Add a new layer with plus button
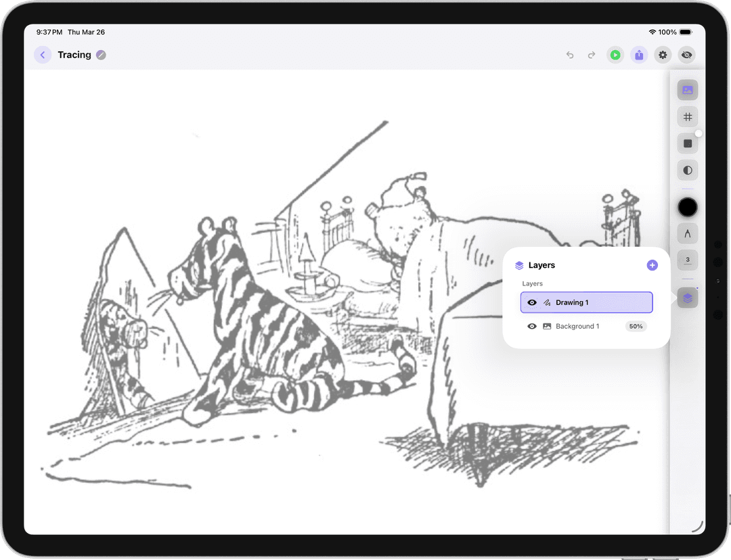 pos(652,265)
